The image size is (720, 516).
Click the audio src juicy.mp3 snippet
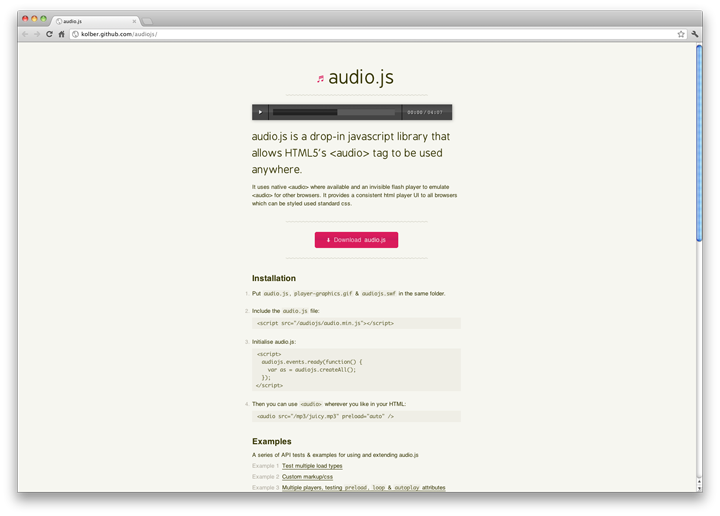coord(356,416)
